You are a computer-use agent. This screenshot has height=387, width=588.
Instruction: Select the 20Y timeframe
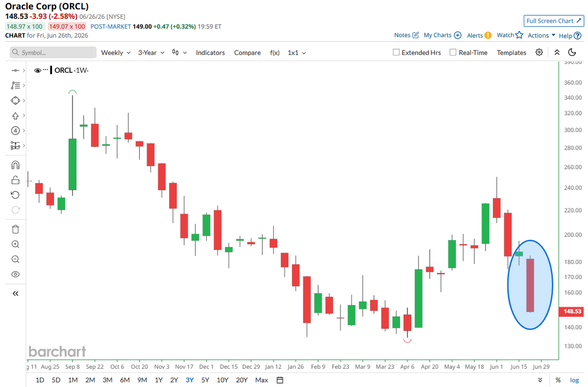242,380
